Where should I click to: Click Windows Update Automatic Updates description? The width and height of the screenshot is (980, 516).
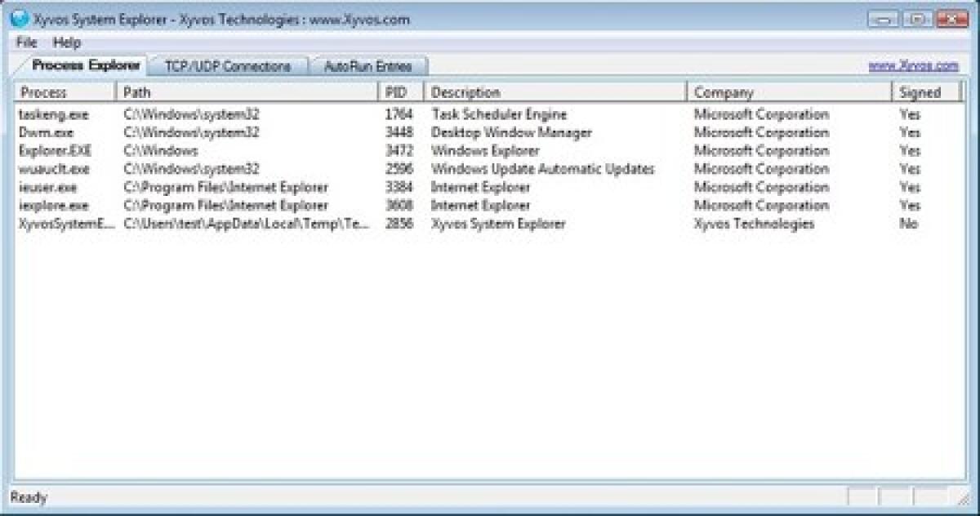[x=543, y=169]
